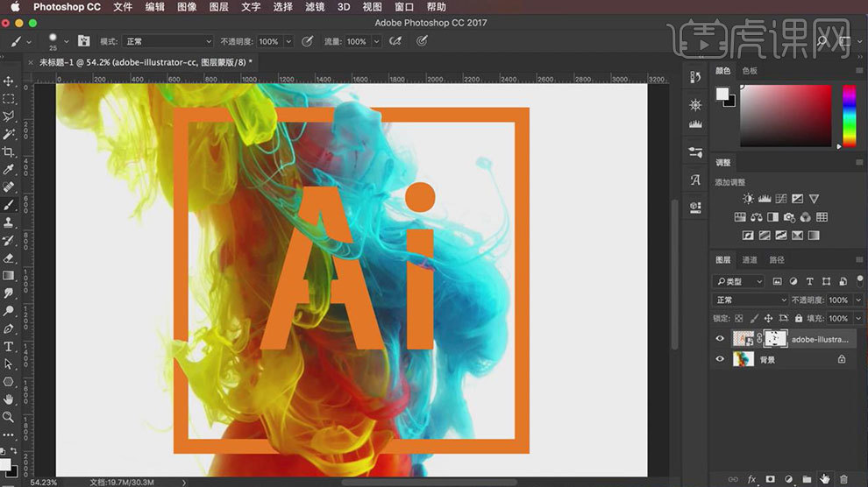
Task: Hide the adobe-illustrator layer via eye icon
Action: [721, 339]
